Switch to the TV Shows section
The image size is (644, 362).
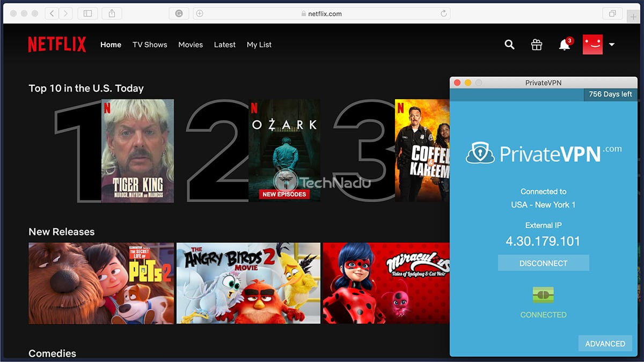150,45
